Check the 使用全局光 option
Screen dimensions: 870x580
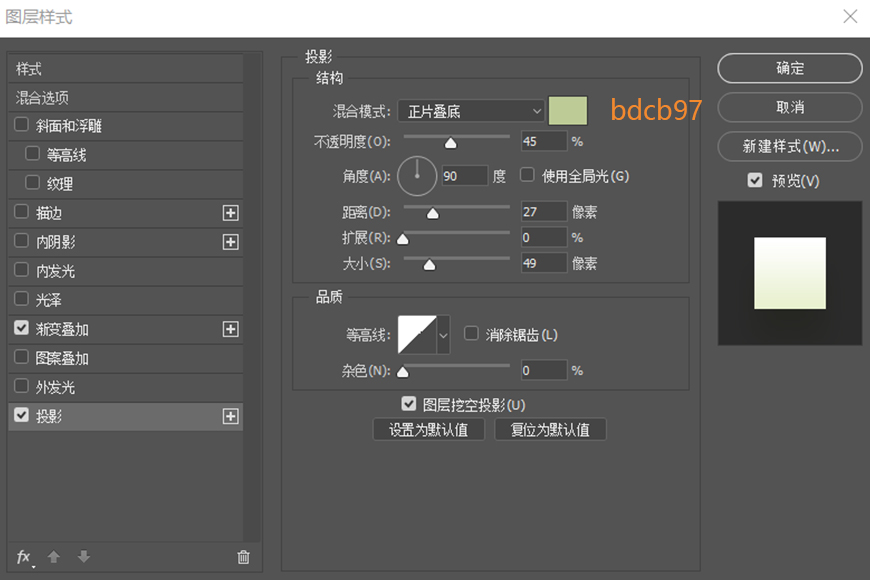click(527, 174)
